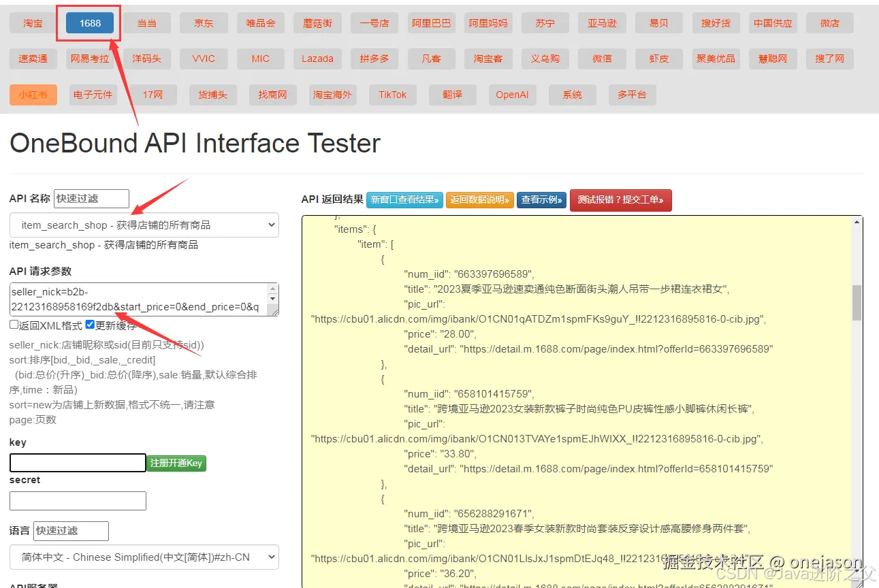879x588 pixels.
Task: Expand the 简体中文 language dropdown
Action: 144,557
